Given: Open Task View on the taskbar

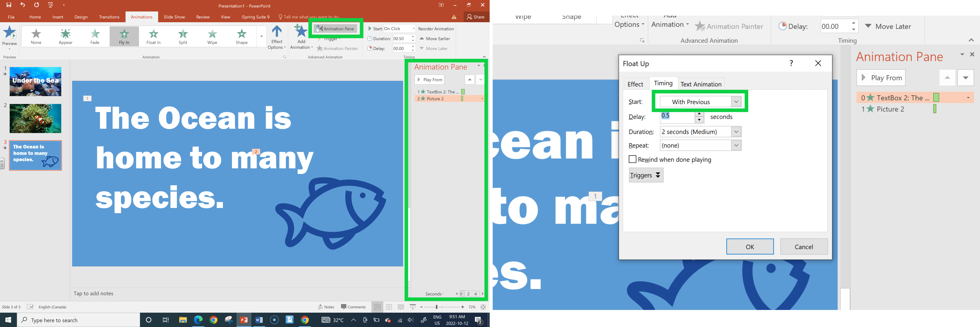Looking at the screenshot, I should tap(166, 320).
